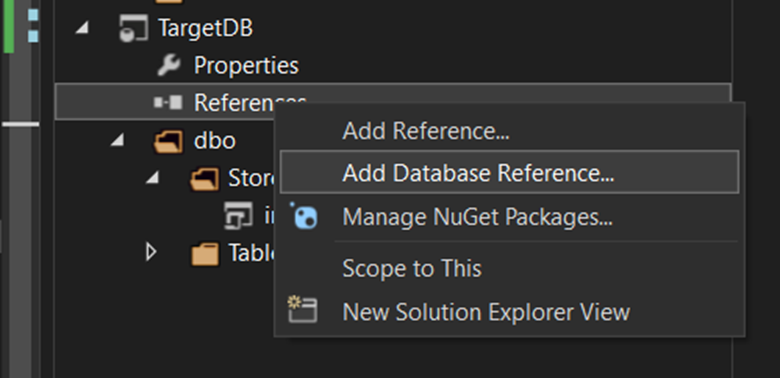Viewport: 780px width, 378px height.
Task: Collapse the dbo folder node
Action: tap(117, 141)
